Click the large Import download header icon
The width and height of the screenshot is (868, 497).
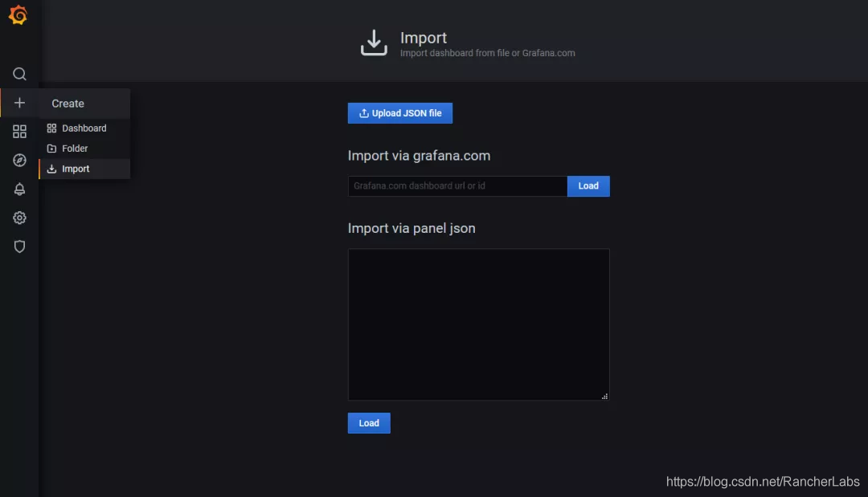375,43
